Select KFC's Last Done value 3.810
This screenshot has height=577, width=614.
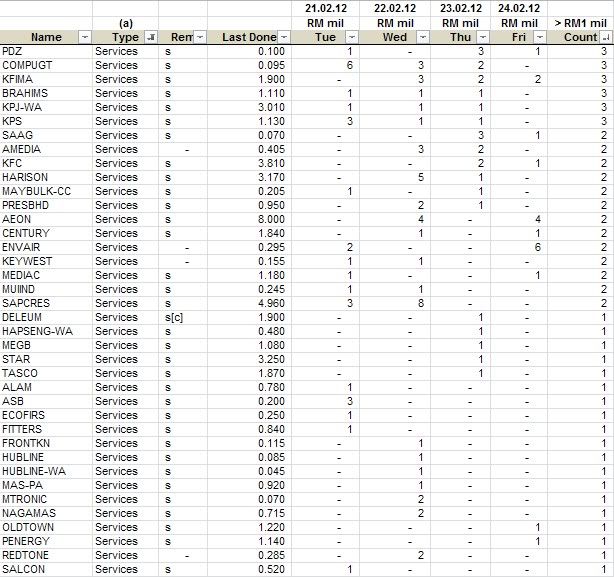point(249,163)
